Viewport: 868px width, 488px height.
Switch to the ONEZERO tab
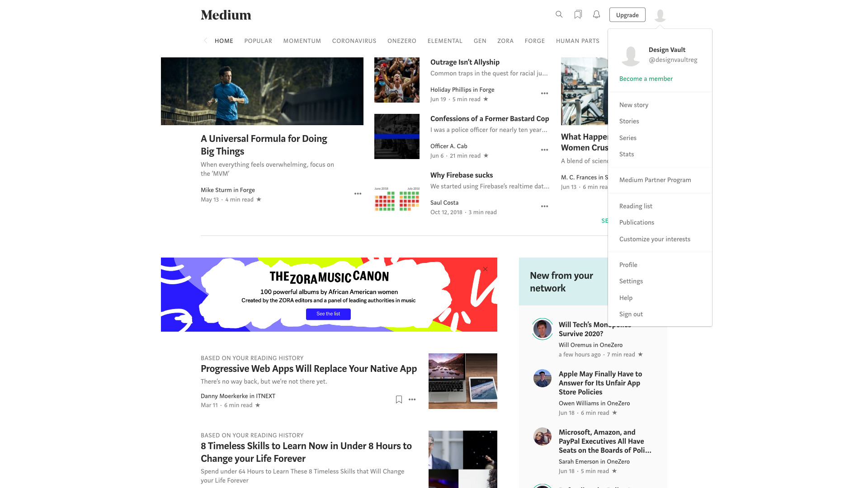[401, 41]
